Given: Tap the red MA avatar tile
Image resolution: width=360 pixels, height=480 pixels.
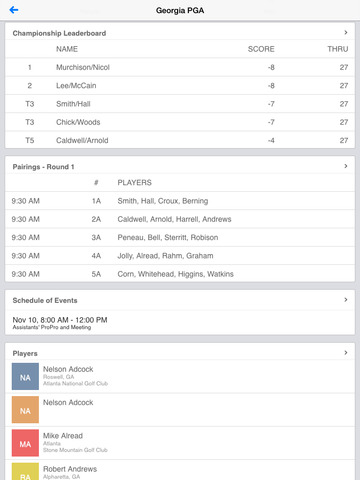Looking at the screenshot, I should click(x=25, y=443).
